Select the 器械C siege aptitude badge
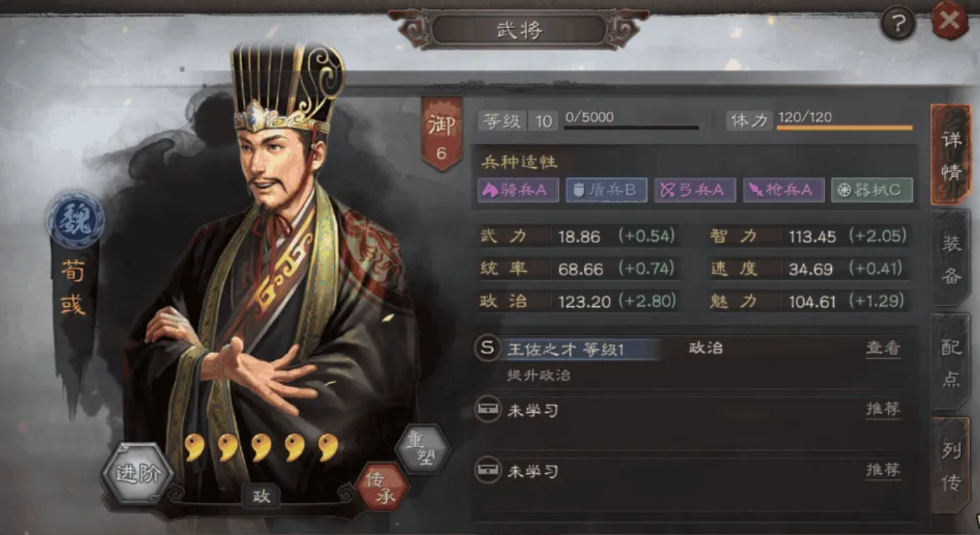980x535 pixels. pos(872,190)
